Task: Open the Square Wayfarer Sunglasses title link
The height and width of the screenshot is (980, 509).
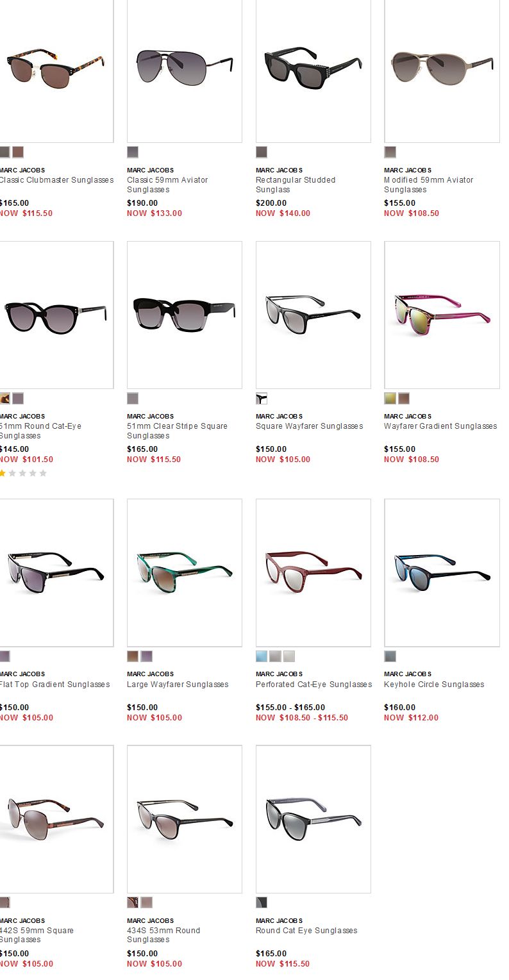Action: pos(310,426)
